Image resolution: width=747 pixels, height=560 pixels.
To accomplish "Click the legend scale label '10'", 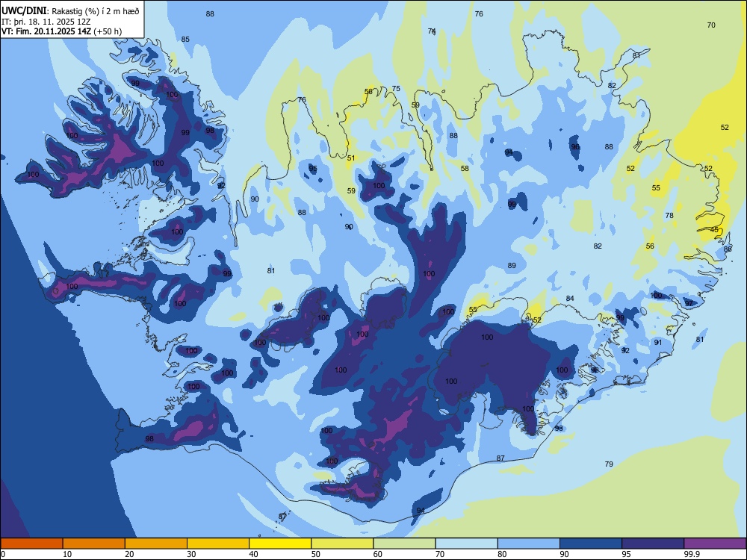I will click(67, 554).
